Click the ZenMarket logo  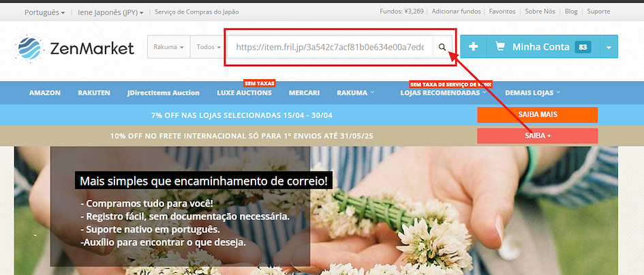point(75,48)
